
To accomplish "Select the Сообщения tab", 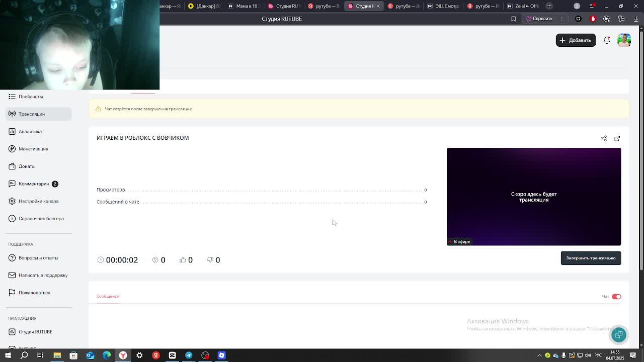I will pos(108,296).
